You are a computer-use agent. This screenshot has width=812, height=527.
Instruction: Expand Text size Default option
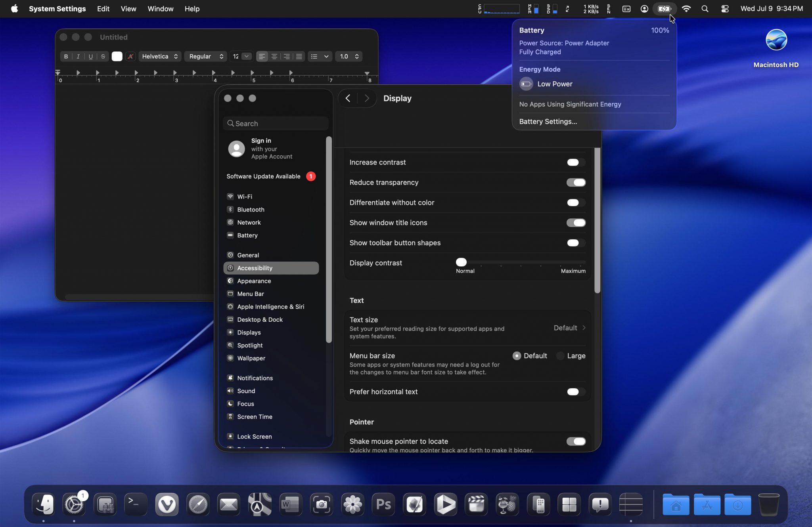pos(570,328)
